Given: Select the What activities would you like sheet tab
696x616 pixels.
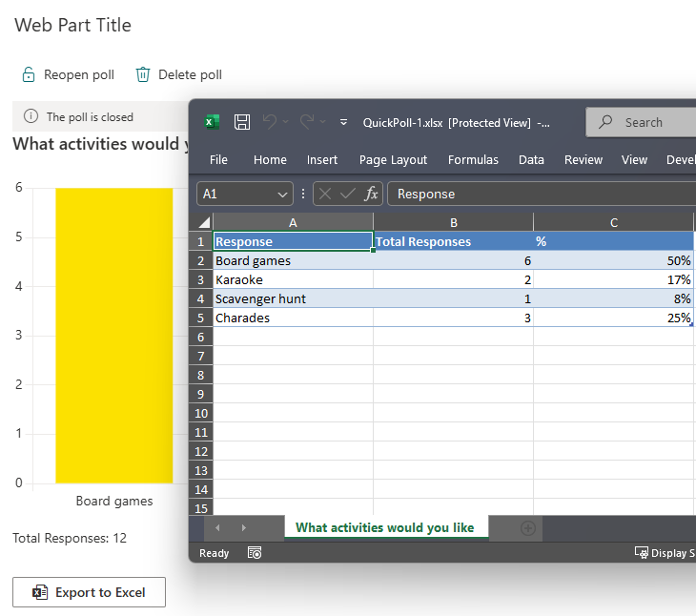Looking at the screenshot, I should (x=385, y=527).
